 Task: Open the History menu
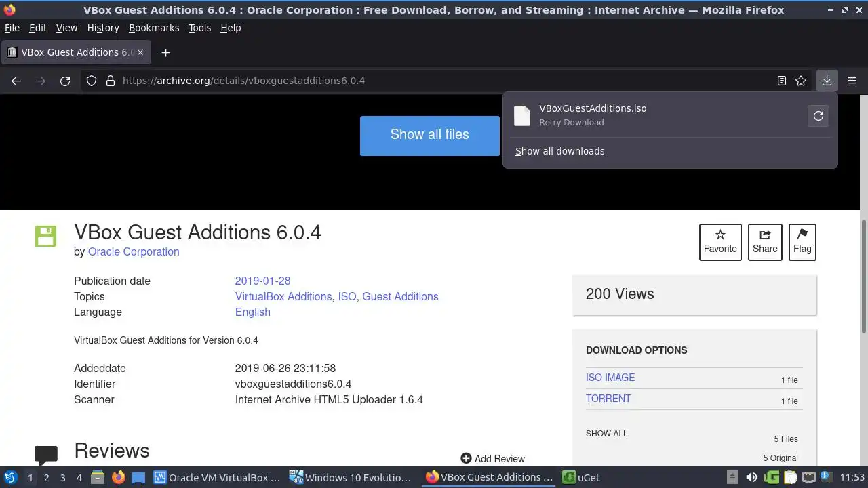click(103, 28)
